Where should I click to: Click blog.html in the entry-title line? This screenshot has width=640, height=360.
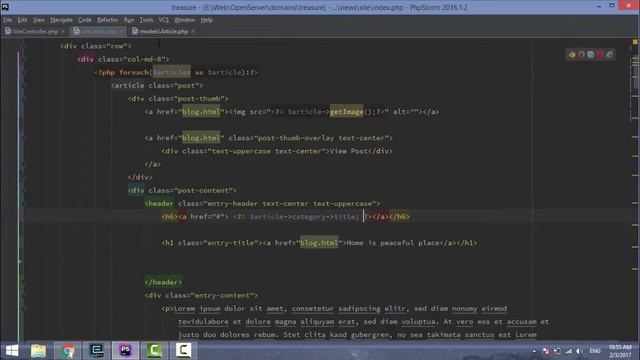pos(319,243)
